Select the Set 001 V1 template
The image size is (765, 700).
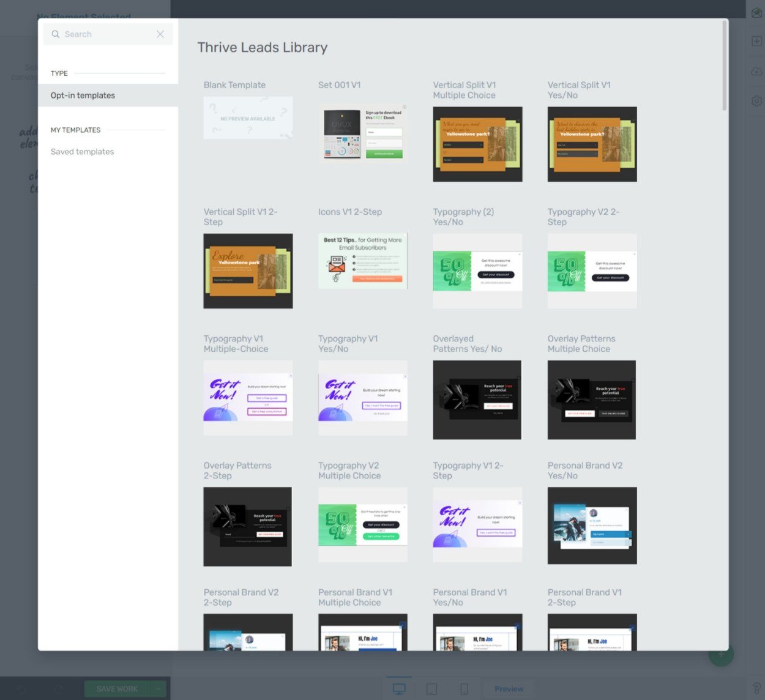[363, 132]
